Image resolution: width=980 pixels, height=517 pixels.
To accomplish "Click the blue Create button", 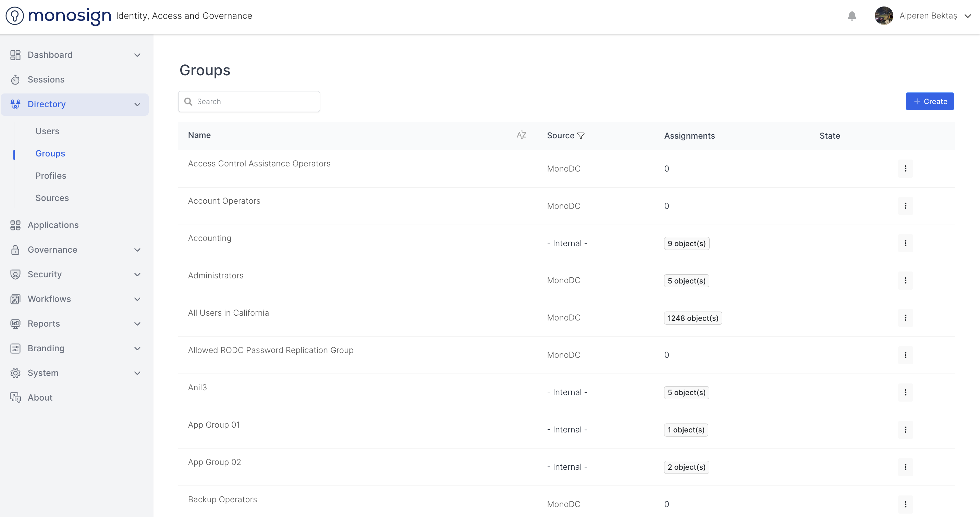I will [x=929, y=101].
